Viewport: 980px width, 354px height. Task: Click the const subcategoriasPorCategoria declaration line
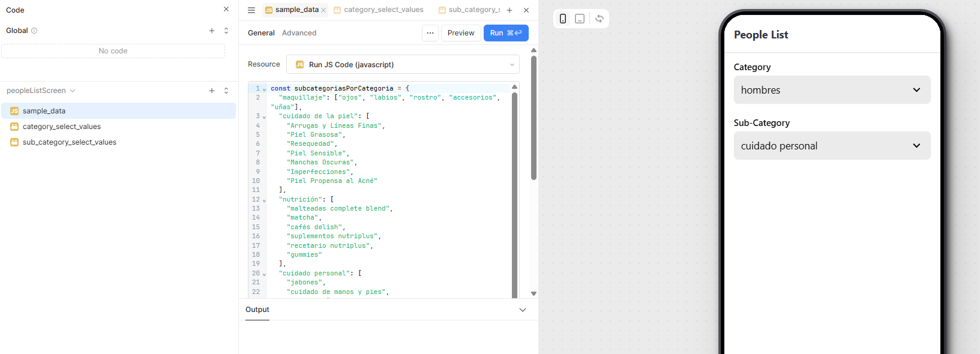tap(340, 88)
